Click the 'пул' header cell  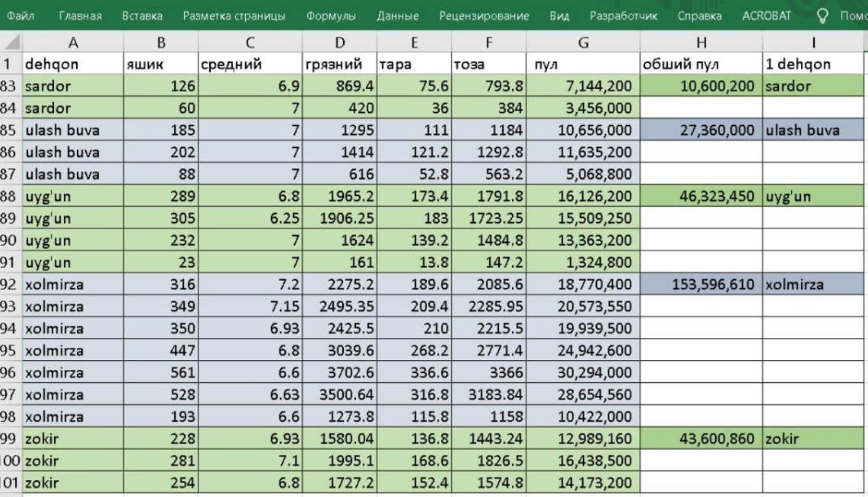click(583, 64)
